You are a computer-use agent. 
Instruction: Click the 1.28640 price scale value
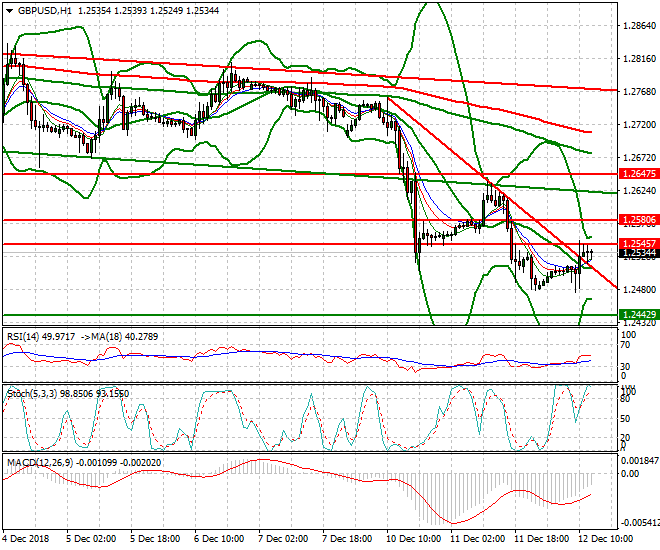point(639,26)
